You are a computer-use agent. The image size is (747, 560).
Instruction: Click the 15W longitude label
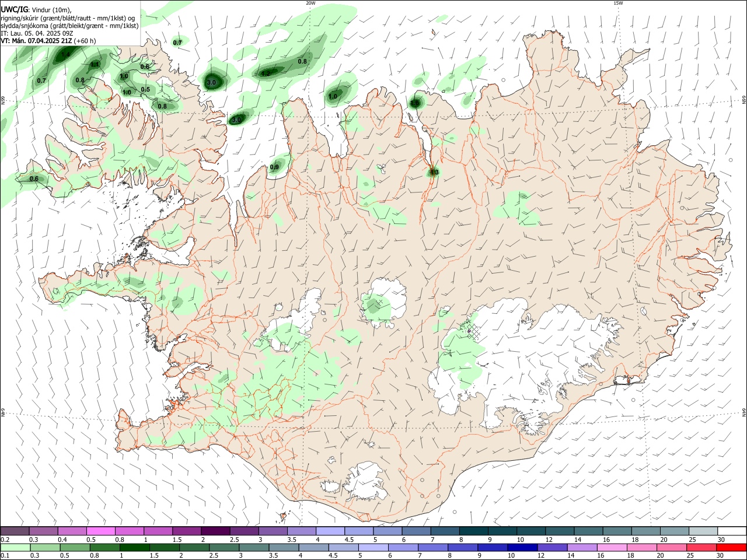tap(618, 3)
